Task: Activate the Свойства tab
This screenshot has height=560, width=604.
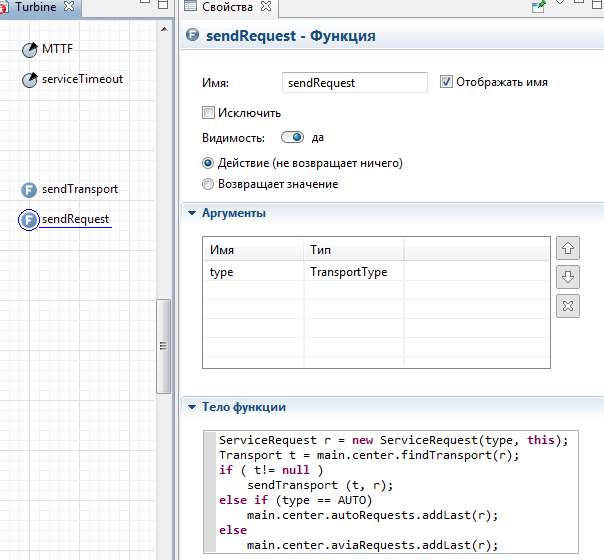Action: (x=226, y=7)
